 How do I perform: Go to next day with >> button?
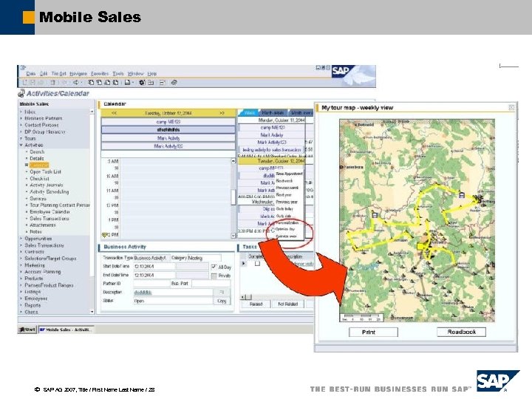pyautogui.click(x=222, y=113)
